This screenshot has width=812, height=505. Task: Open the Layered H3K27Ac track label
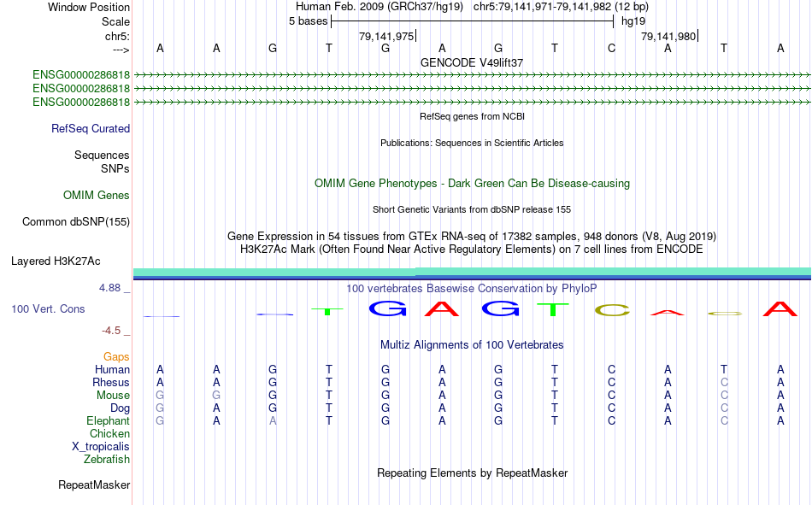[x=56, y=261]
